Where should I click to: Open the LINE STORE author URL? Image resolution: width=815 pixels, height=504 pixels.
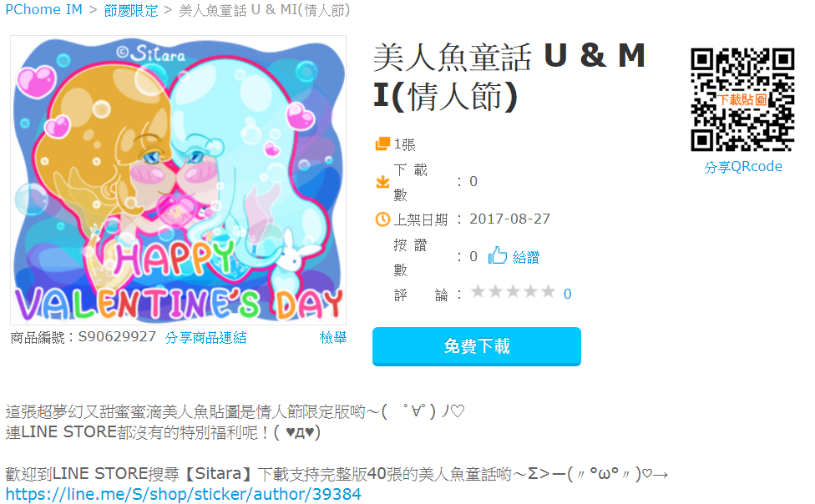tap(184, 494)
